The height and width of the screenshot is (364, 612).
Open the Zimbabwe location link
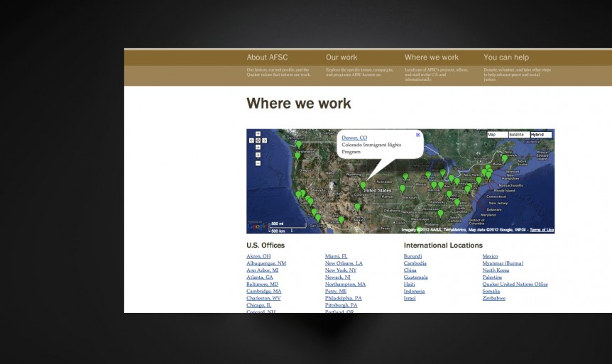tap(493, 298)
